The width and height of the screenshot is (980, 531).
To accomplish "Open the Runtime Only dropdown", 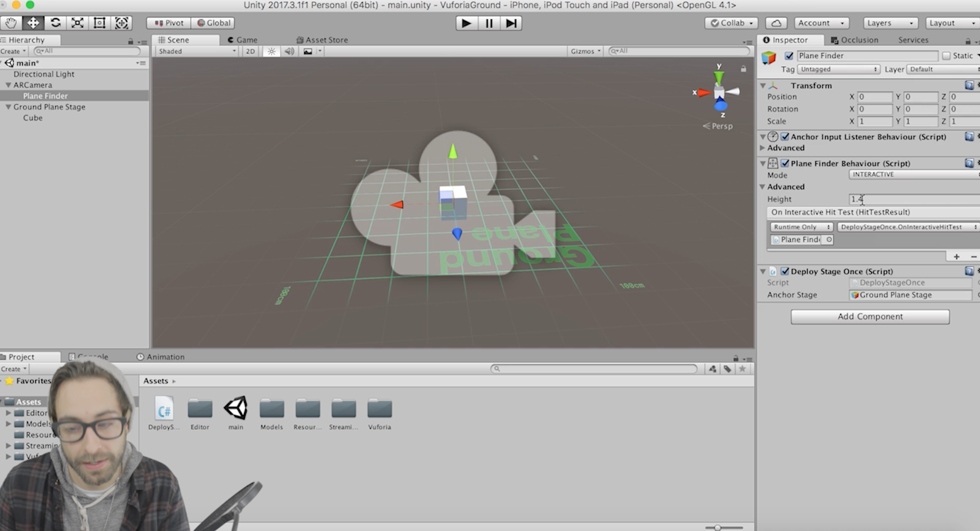I will [801, 227].
